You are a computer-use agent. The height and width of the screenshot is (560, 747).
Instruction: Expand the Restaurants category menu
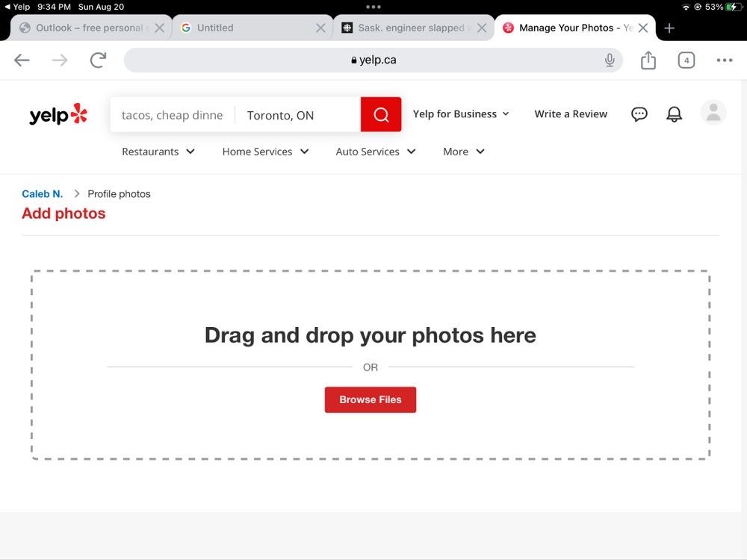[x=158, y=152]
